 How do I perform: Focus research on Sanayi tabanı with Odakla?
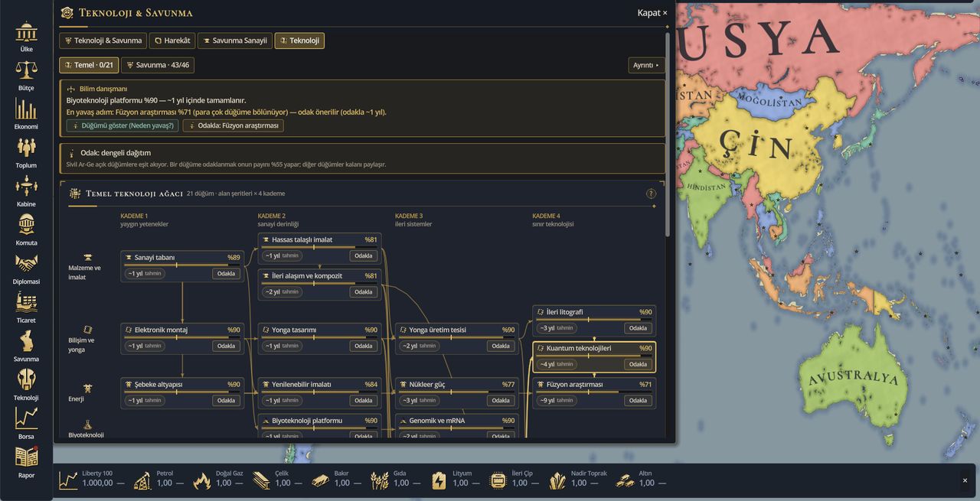pyautogui.click(x=226, y=274)
